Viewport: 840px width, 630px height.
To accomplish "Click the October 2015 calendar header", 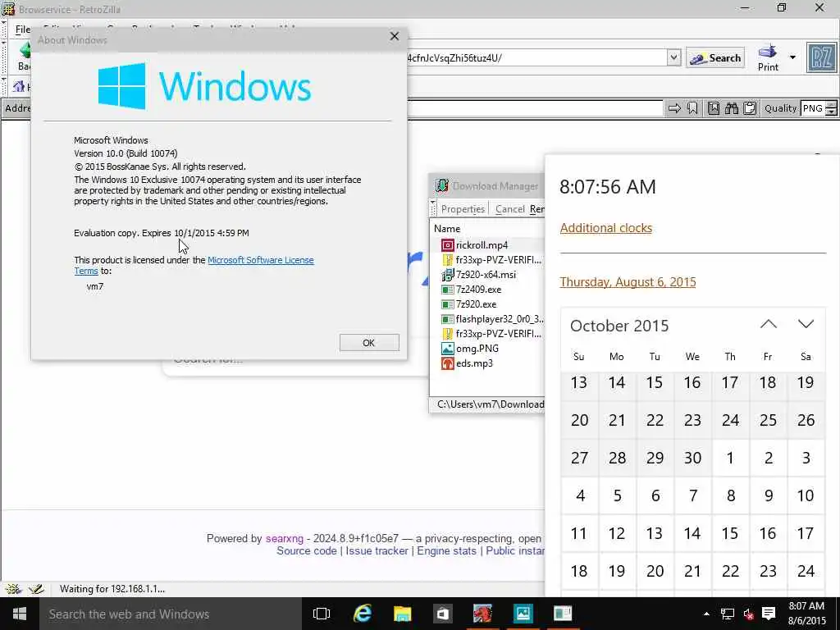I will [x=619, y=326].
